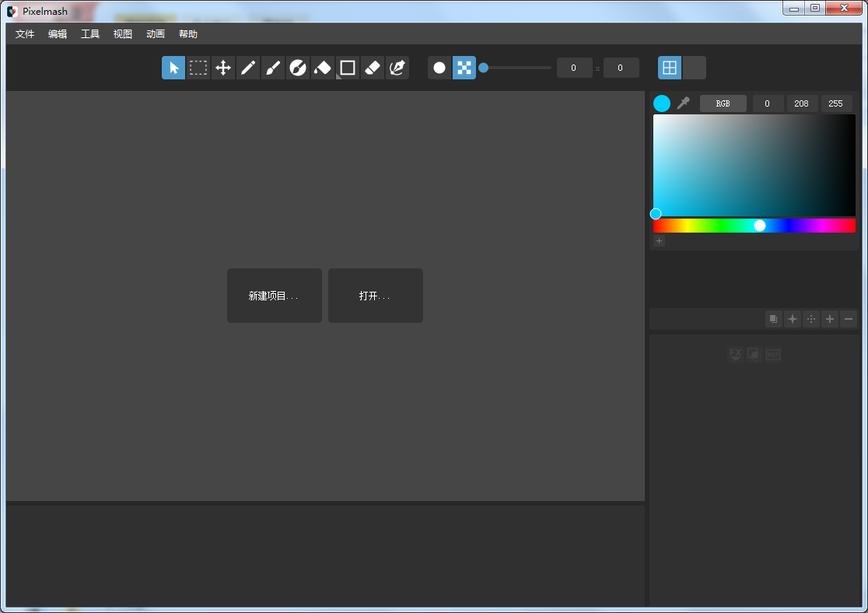The height and width of the screenshot is (613, 868).
Task: Select the Pencil tool
Action: click(248, 68)
